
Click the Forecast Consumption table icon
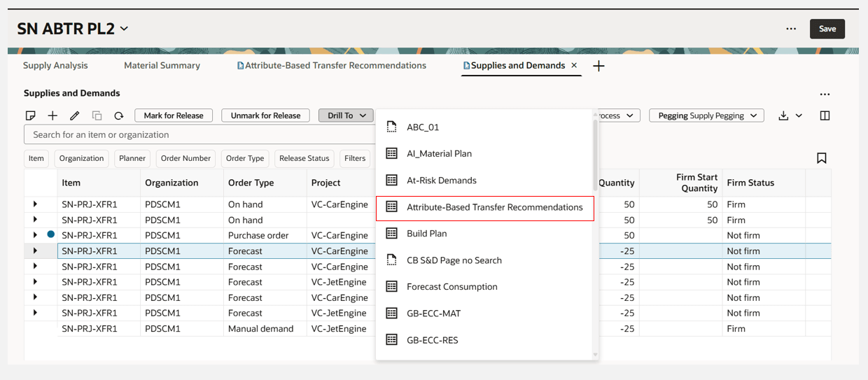[392, 287]
